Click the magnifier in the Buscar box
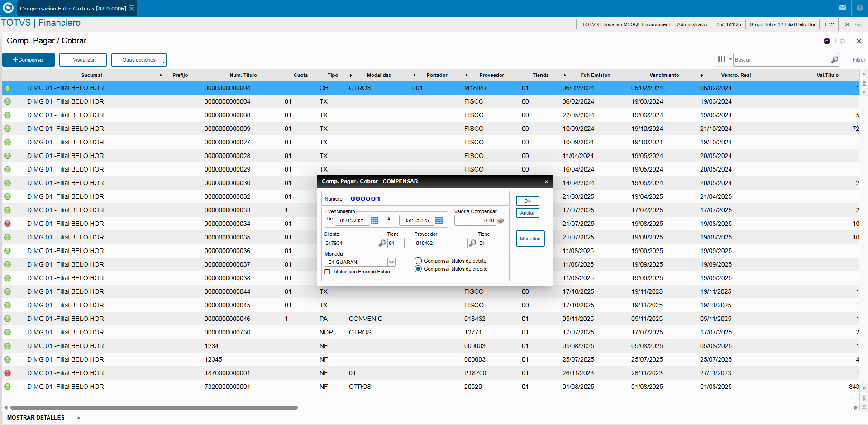This screenshot has width=868, height=425. click(834, 60)
